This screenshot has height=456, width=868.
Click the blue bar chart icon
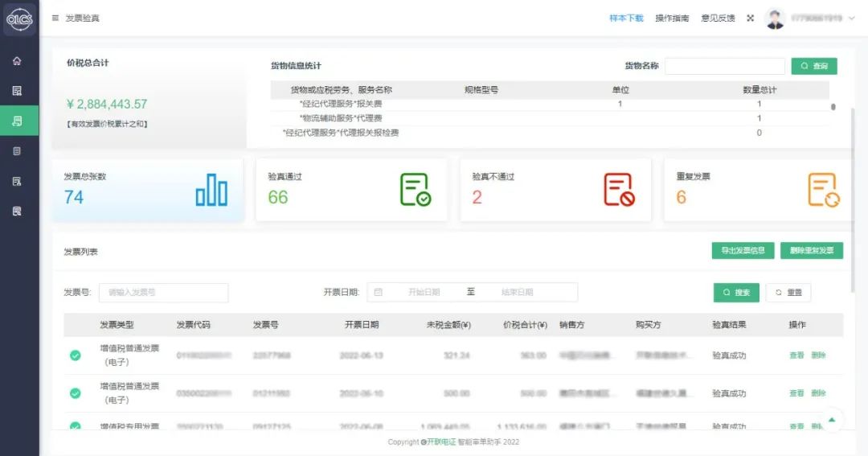click(x=211, y=190)
